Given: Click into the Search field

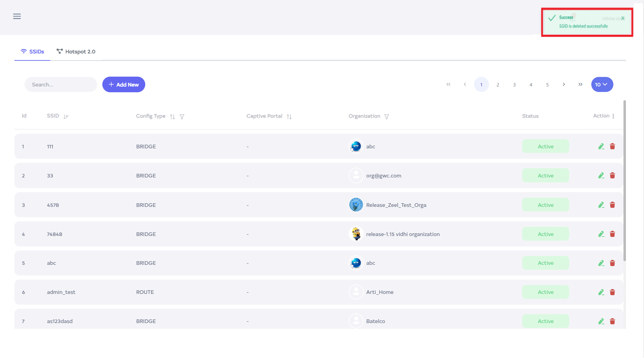Looking at the screenshot, I should [61, 85].
